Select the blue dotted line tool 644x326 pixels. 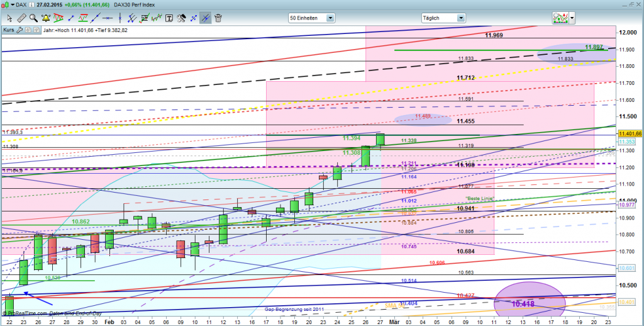click(x=193, y=18)
